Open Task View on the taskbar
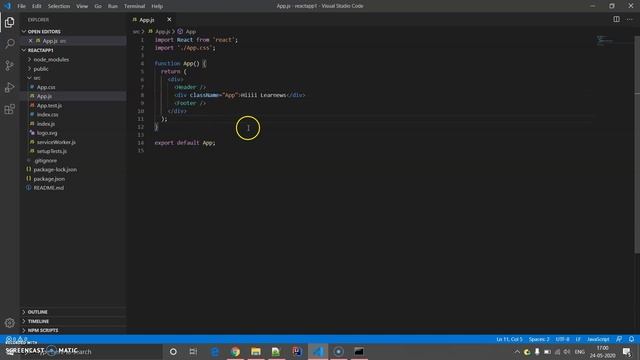The width and height of the screenshot is (640, 360). tap(193, 351)
